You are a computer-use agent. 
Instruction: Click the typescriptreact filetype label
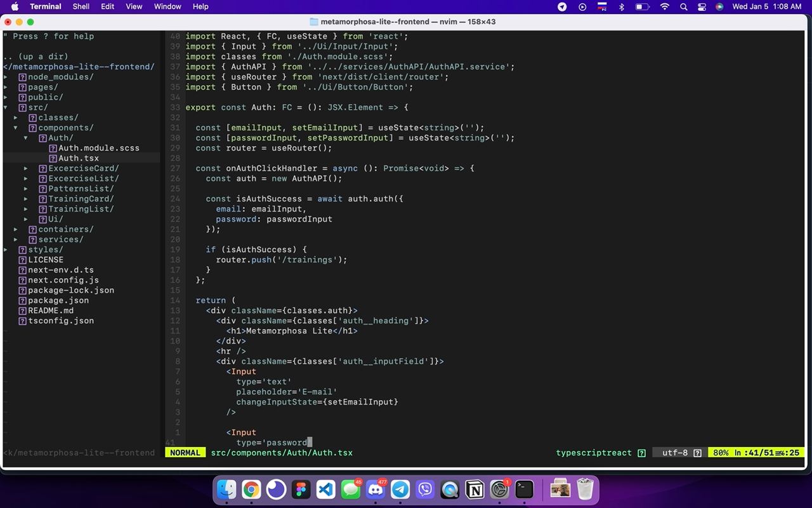click(x=594, y=453)
